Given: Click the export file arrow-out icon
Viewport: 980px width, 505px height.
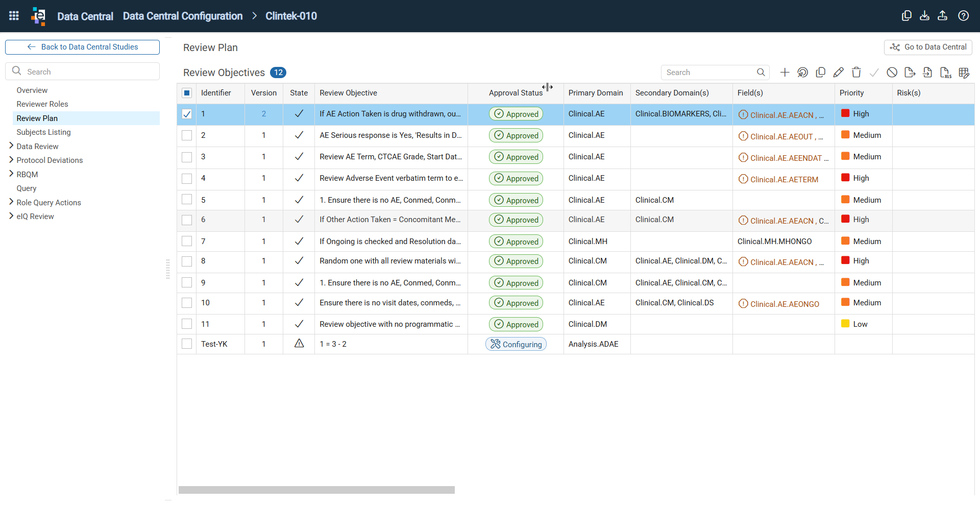Looking at the screenshot, I should [x=910, y=73].
